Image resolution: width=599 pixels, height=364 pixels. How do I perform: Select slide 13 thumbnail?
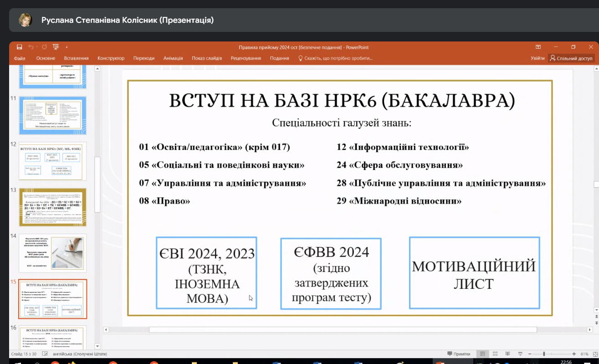52,207
